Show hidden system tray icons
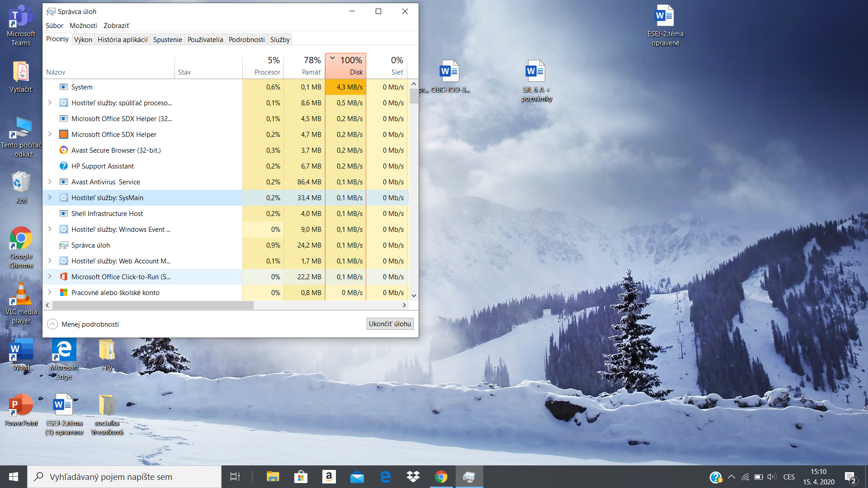The height and width of the screenshot is (488, 868). click(731, 477)
